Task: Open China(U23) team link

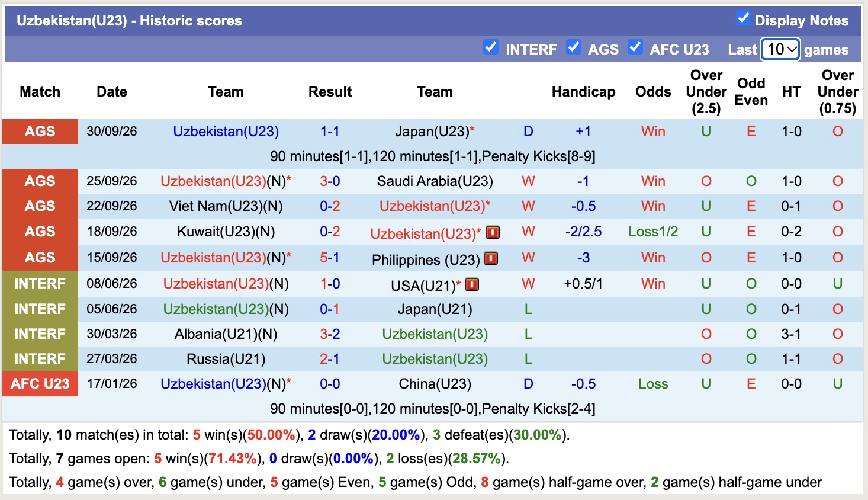Action: [435, 384]
